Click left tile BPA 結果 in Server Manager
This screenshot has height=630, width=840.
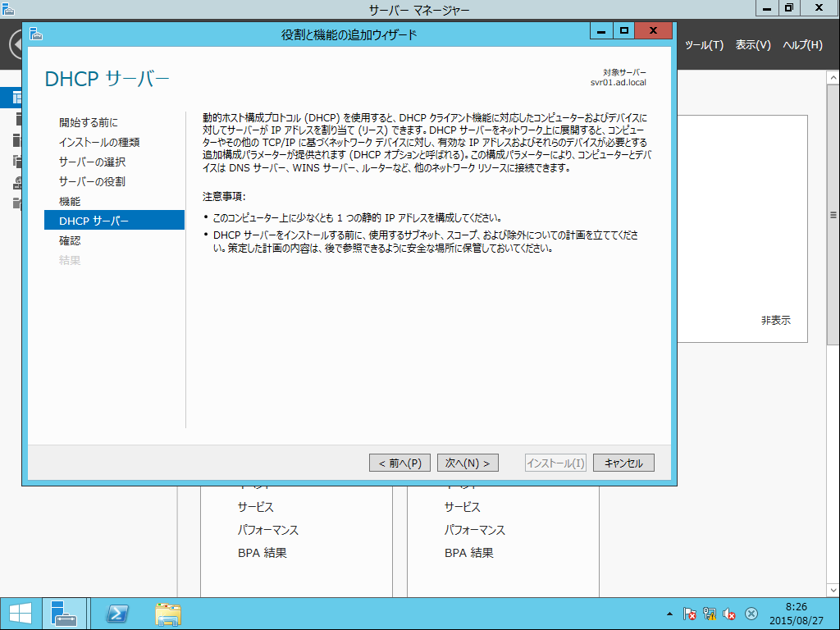click(x=262, y=553)
